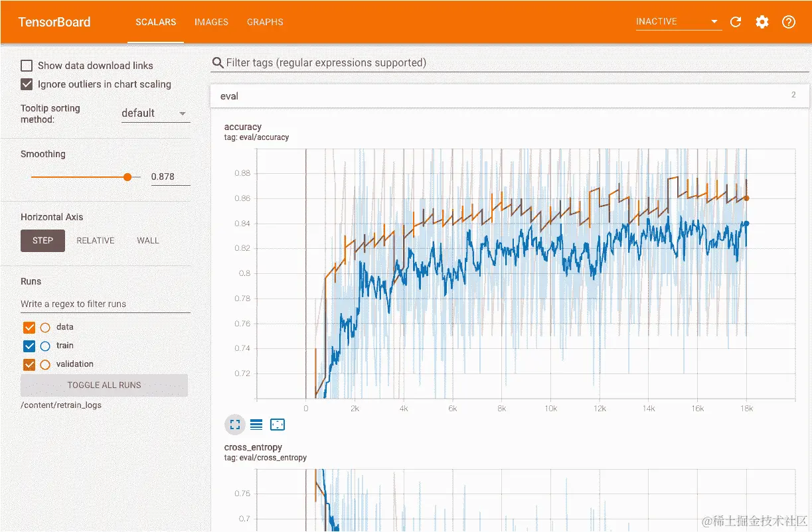Toggle fit domain to data icon
The height and width of the screenshot is (532, 812).
point(278,425)
